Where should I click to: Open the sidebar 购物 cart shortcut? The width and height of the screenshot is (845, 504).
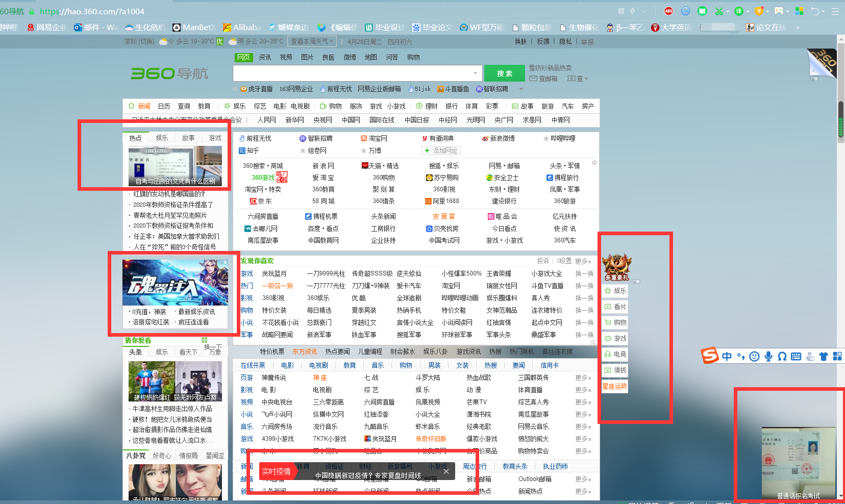pos(615,322)
